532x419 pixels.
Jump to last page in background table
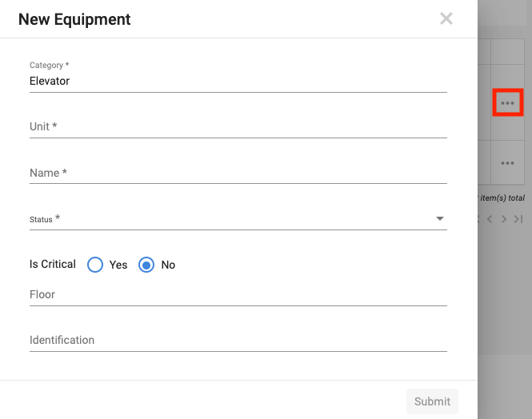[518, 219]
